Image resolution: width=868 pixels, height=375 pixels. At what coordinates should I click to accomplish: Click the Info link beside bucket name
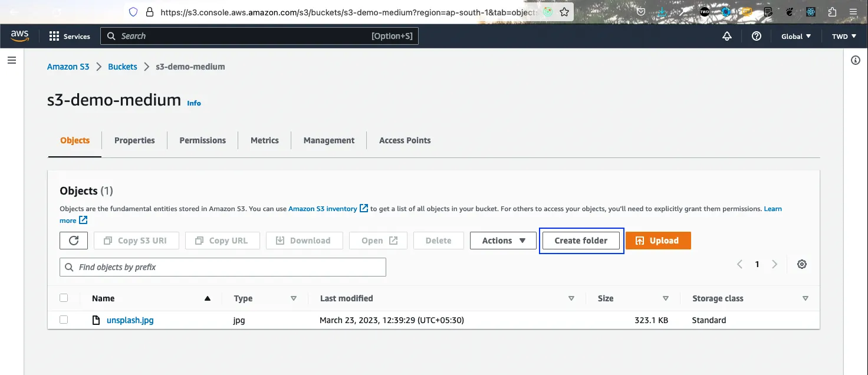click(194, 103)
